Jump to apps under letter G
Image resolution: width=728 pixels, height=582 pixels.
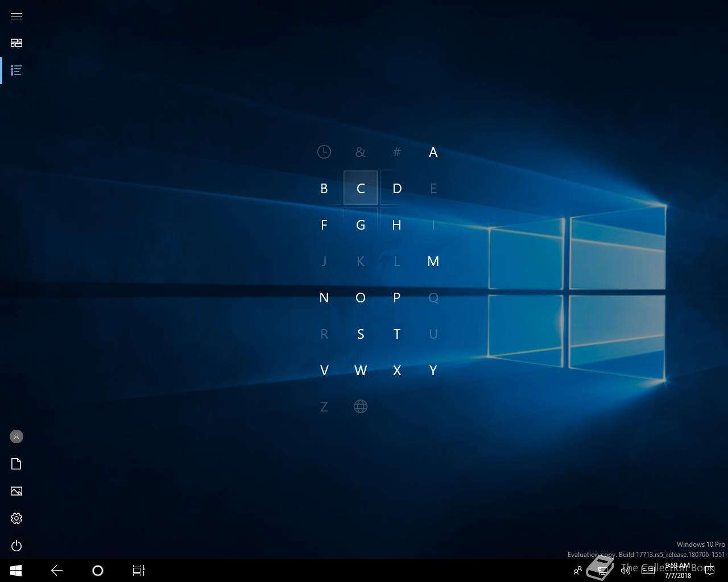pos(361,225)
